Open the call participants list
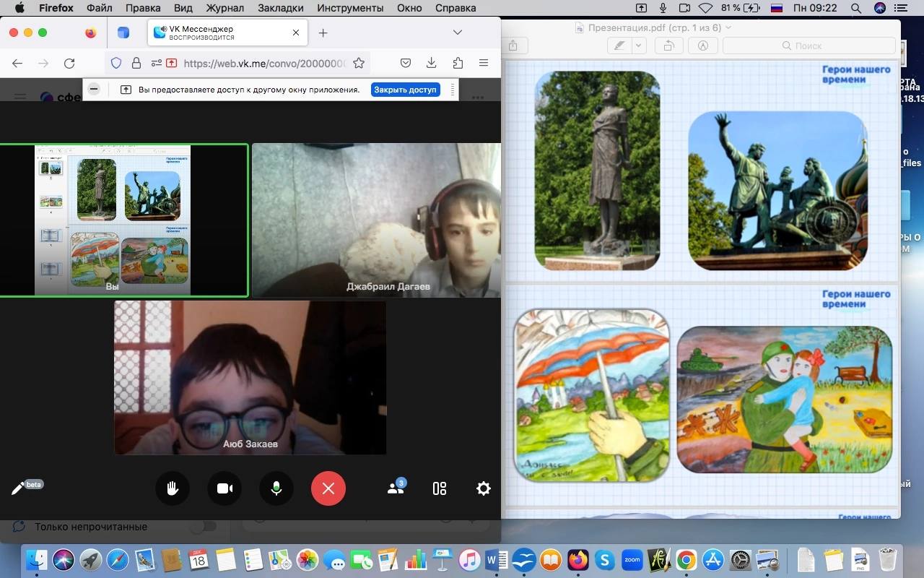Image resolution: width=924 pixels, height=578 pixels. (x=396, y=488)
